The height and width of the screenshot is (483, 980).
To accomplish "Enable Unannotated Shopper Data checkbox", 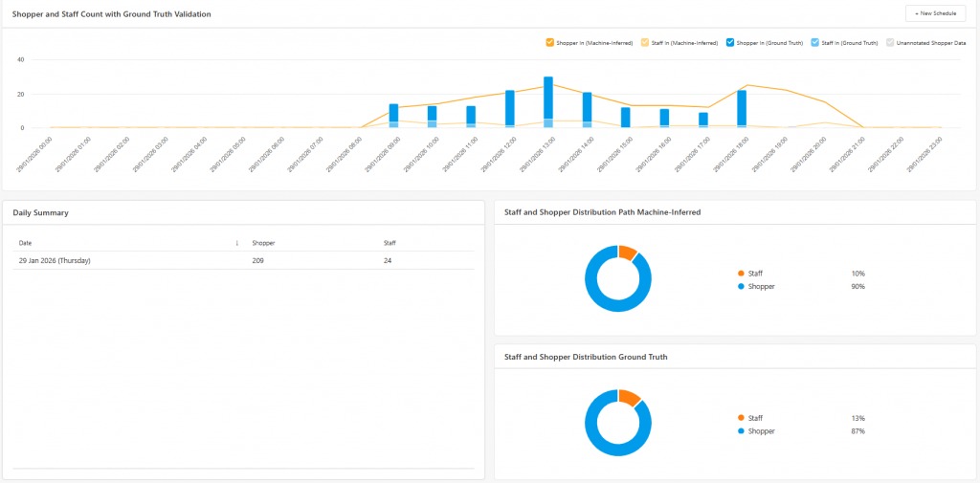I will tap(891, 42).
